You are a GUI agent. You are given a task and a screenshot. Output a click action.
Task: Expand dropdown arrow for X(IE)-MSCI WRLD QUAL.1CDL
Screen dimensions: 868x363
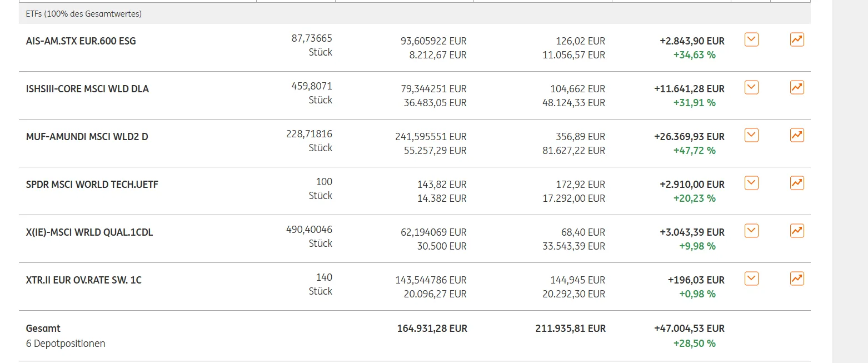pos(751,231)
